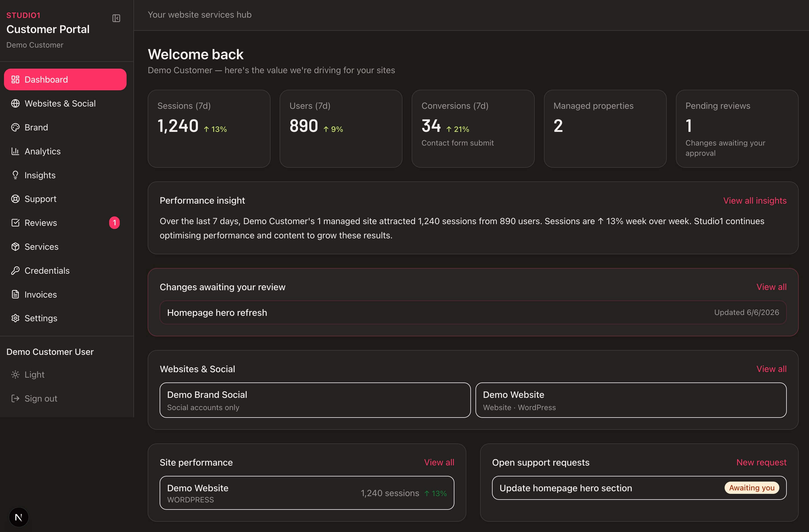The width and height of the screenshot is (809, 532).
Task: View all changes awaiting review
Action: pyautogui.click(x=771, y=287)
